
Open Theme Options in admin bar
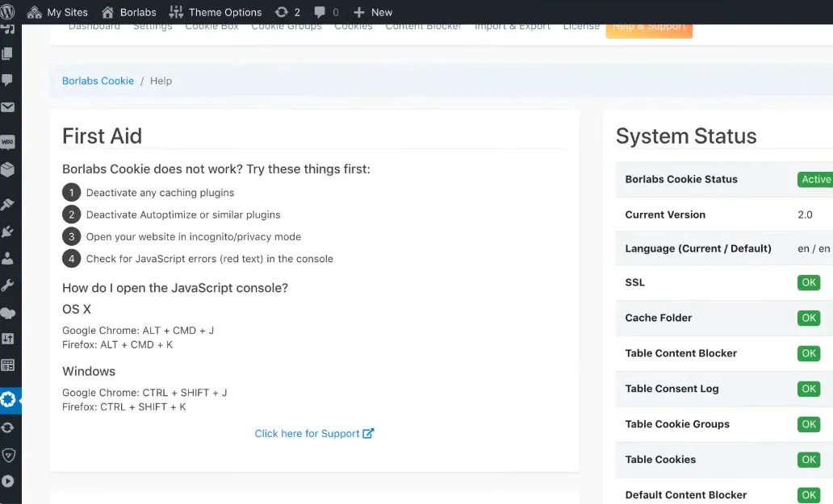216,12
